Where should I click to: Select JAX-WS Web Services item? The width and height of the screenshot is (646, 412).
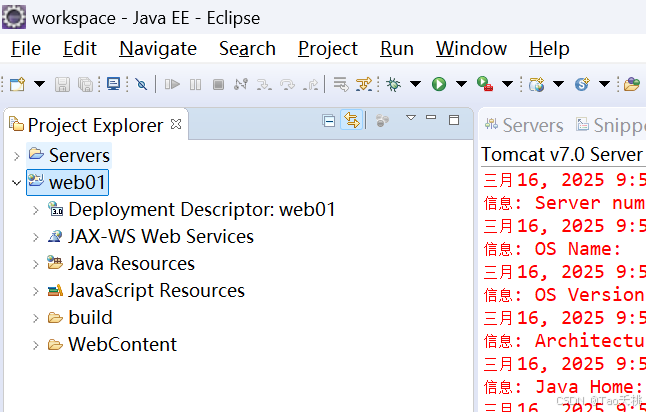tap(150, 236)
